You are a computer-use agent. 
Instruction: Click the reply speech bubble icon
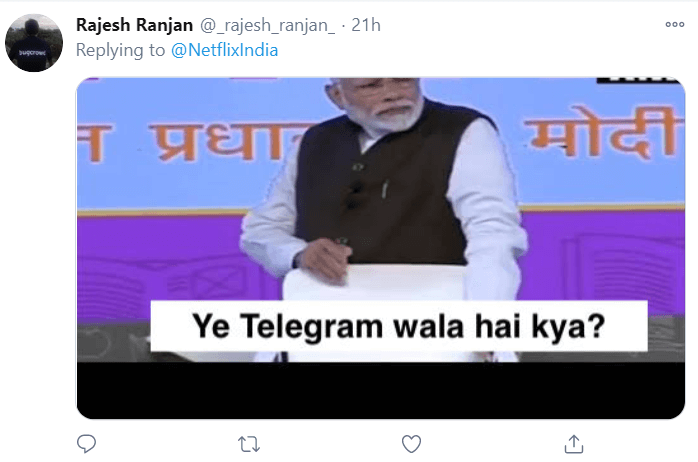point(86,444)
